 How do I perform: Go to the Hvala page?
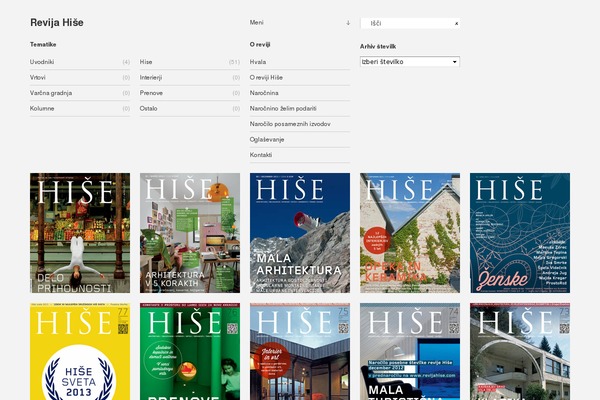300,62
